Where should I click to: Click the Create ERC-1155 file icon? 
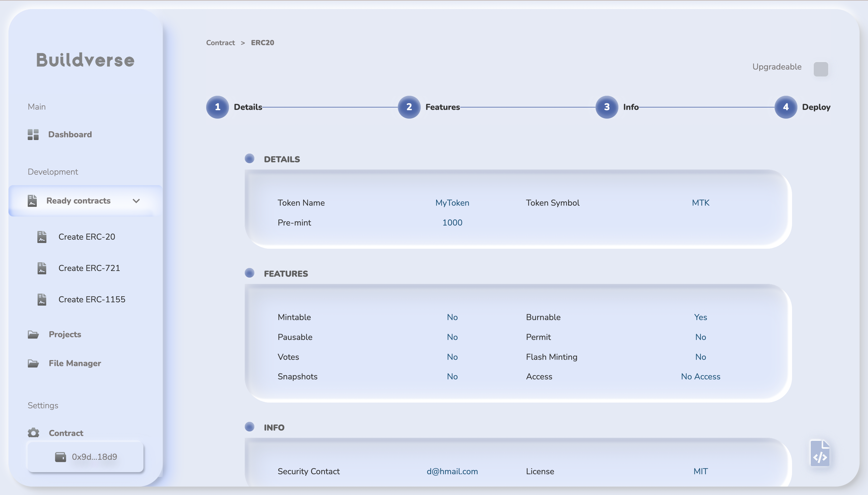point(42,300)
